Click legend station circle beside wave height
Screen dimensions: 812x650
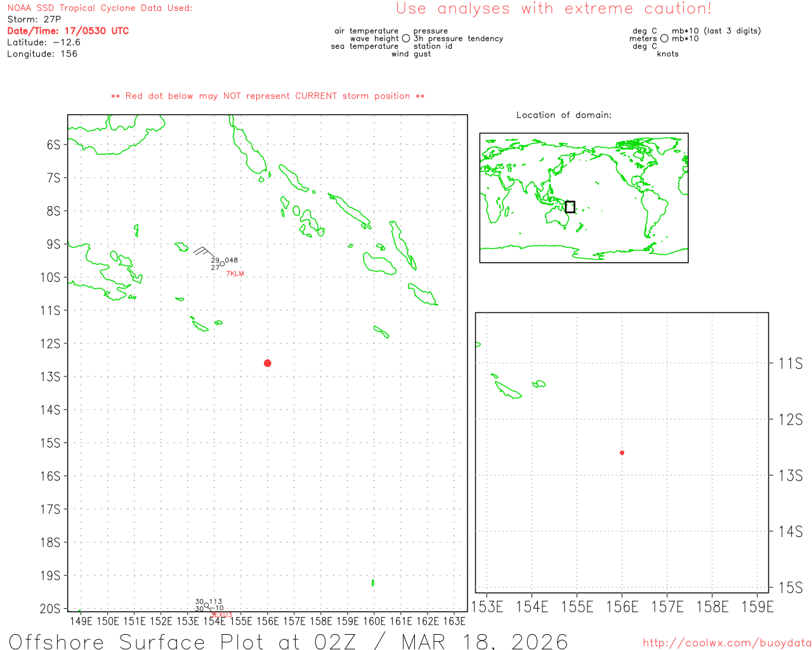point(406,39)
